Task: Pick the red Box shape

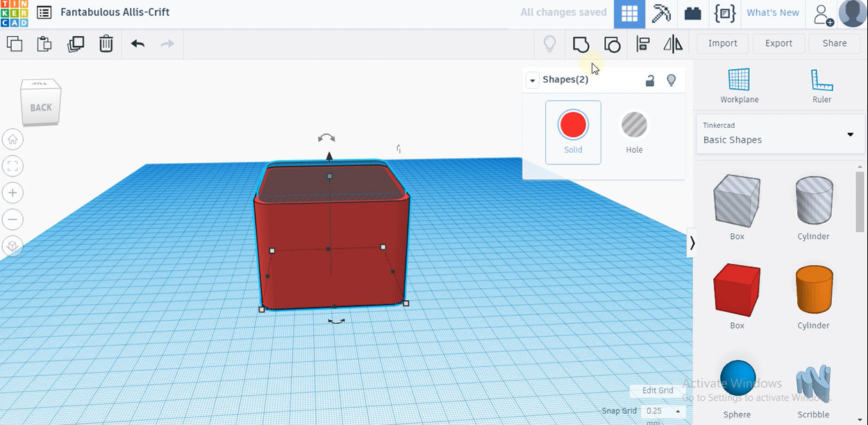Action: point(737,290)
